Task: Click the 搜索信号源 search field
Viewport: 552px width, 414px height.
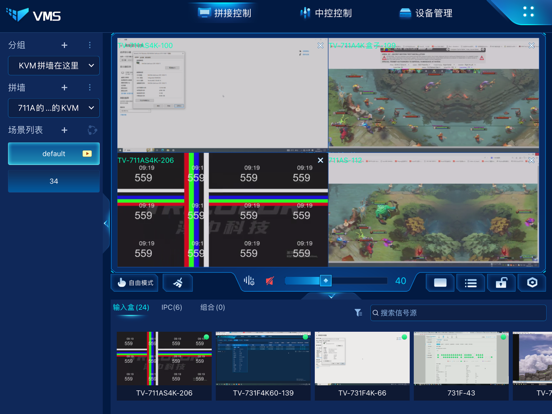Action: coord(458,313)
